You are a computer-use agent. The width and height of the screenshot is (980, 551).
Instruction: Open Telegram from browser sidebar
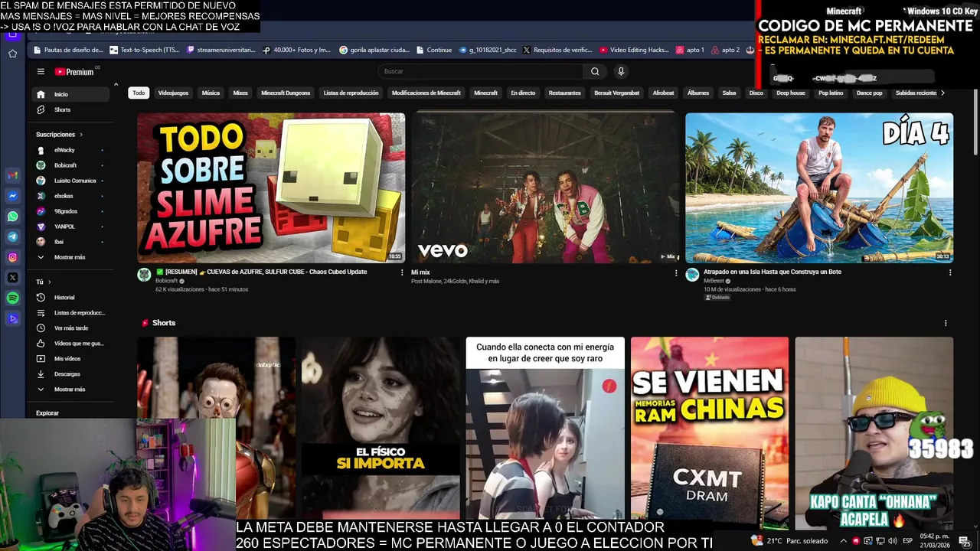tap(12, 237)
